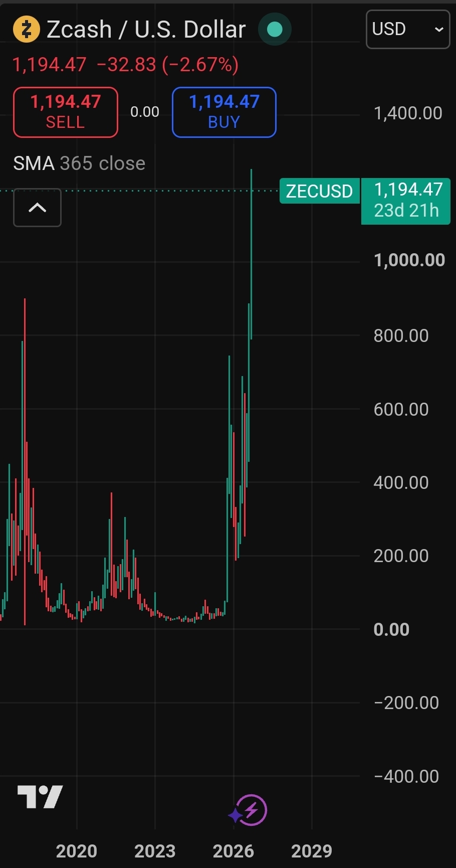The image size is (456, 868).
Task: Click the 400.00 price scale label
Action: (x=401, y=482)
